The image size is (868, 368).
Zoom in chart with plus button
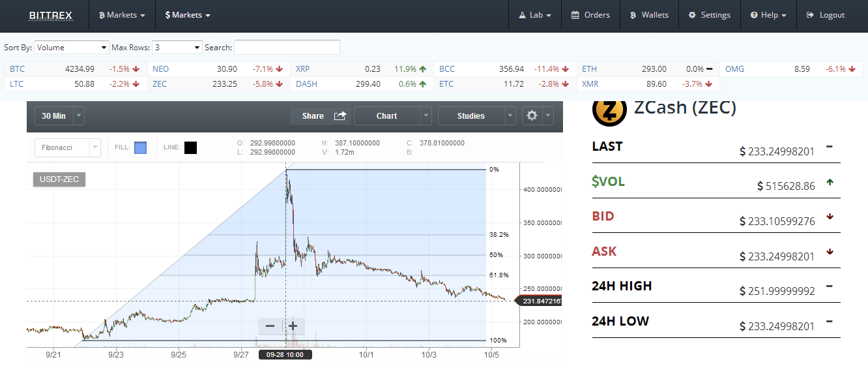coord(293,326)
